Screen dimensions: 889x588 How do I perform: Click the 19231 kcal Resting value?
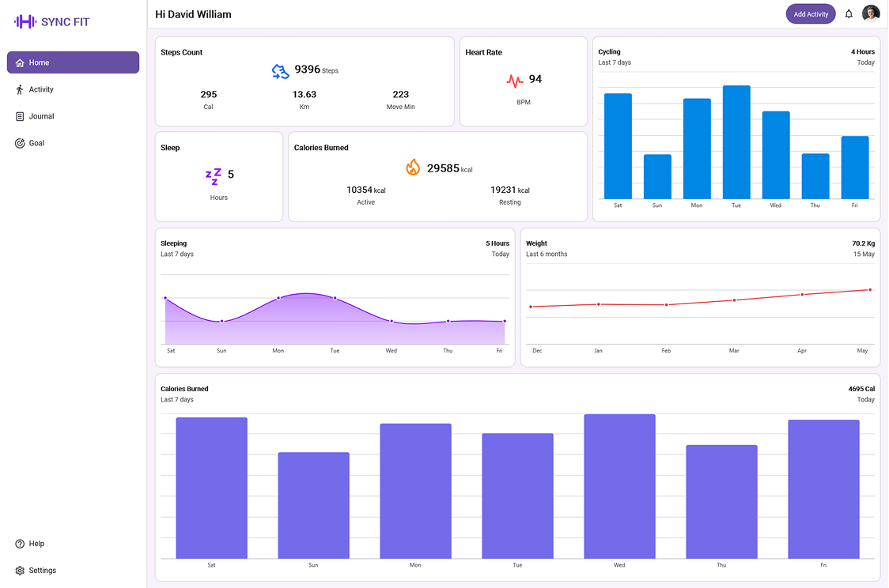click(x=509, y=190)
